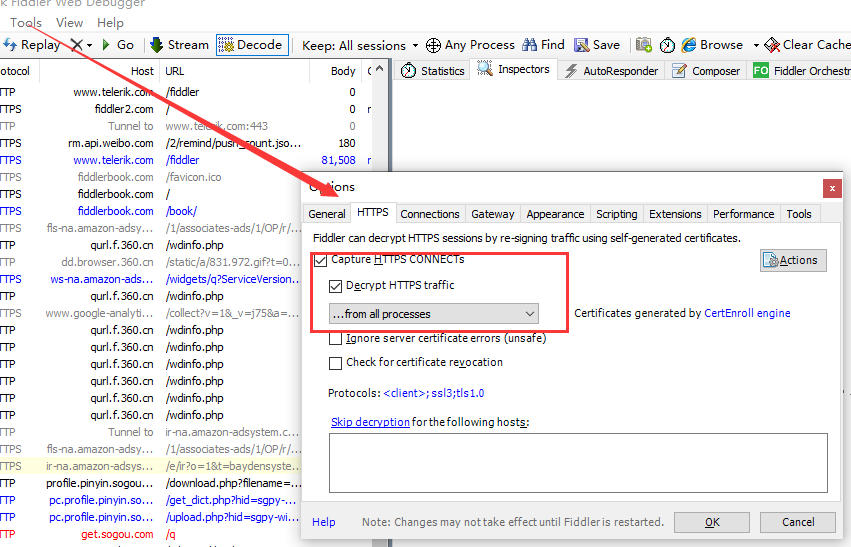Sort sessions by Body column header
Image resolution: width=851 pixels, height=547 pixels.
click(336, 71)
